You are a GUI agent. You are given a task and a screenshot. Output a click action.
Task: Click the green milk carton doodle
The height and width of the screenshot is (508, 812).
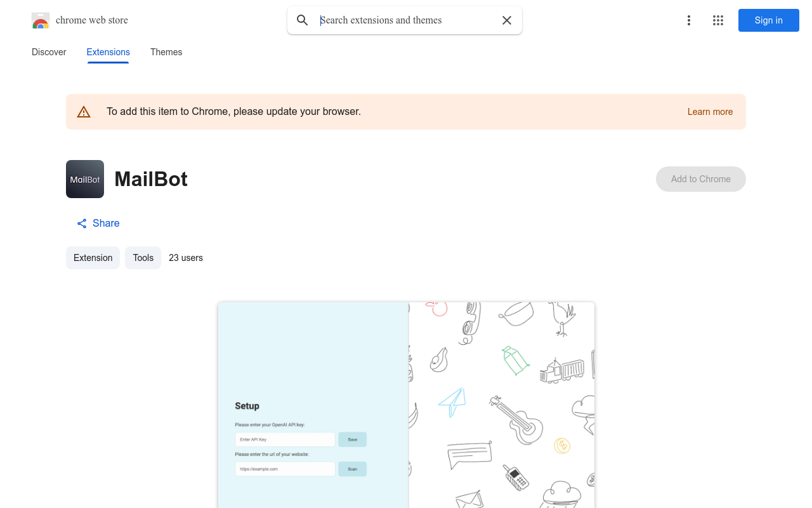[515, 361]
